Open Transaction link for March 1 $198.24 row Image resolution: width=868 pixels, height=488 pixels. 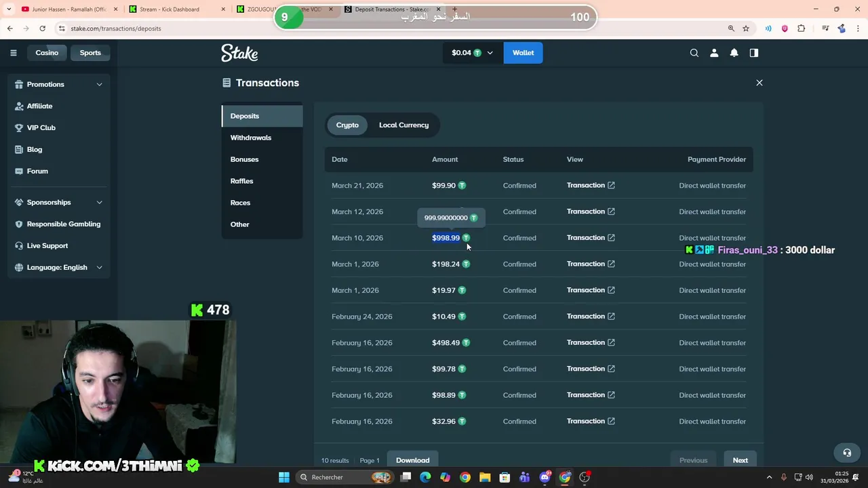coord(591,264)
